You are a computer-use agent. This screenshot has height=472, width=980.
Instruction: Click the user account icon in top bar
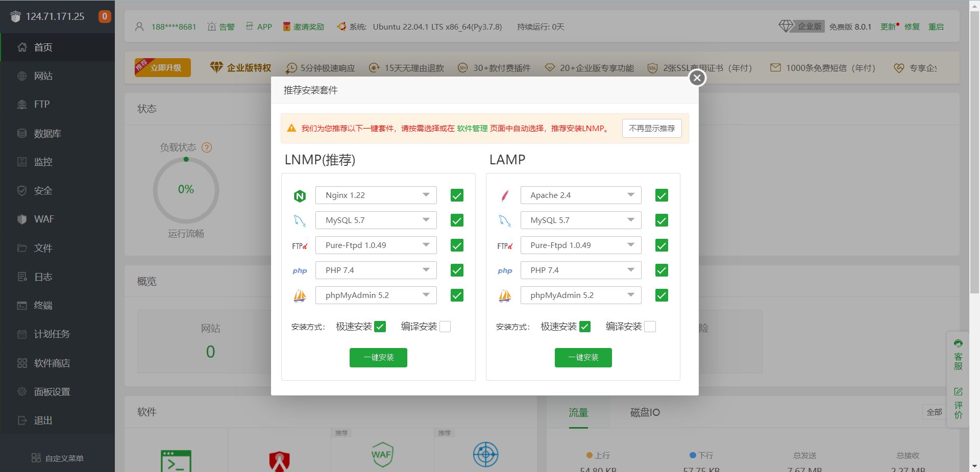[x=139, y=27]
